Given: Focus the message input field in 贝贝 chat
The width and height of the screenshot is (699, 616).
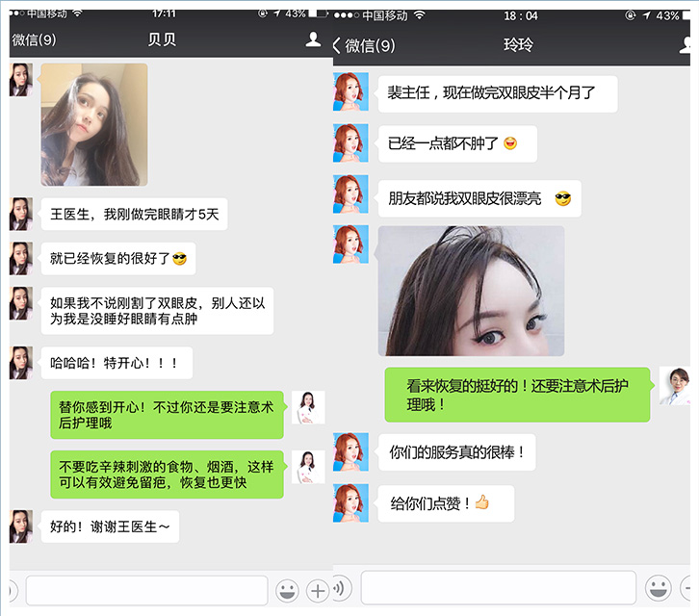Looking at the screenshot, I should pyautogui.click(x=146, y=590).
